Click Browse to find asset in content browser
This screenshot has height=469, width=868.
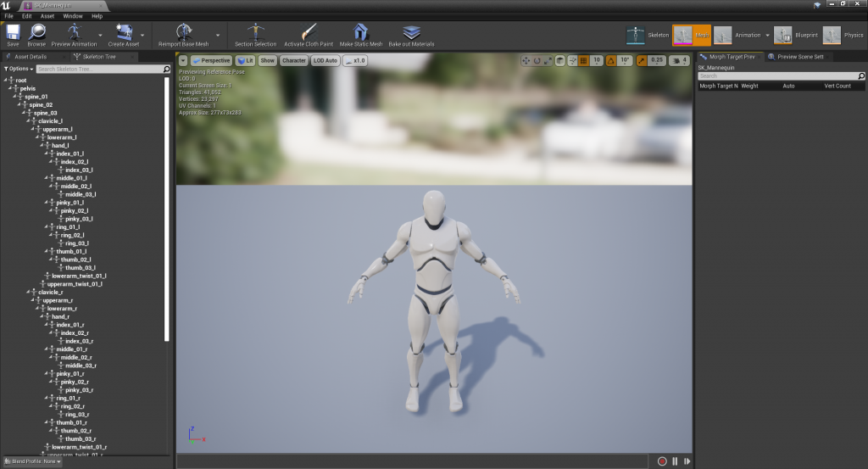(x=37, y=33)
